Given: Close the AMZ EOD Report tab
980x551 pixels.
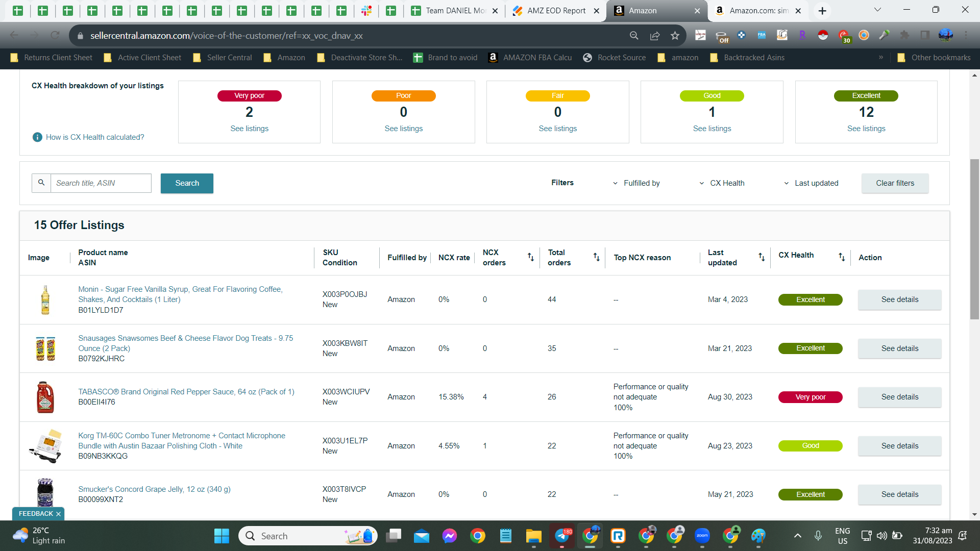Looking at the screenshot, I should tap(596, 11).
